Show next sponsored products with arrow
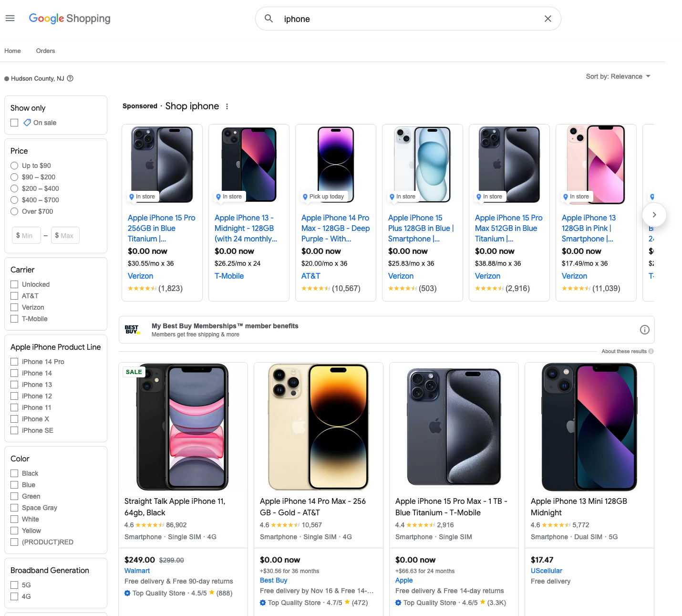 (654, 215)
